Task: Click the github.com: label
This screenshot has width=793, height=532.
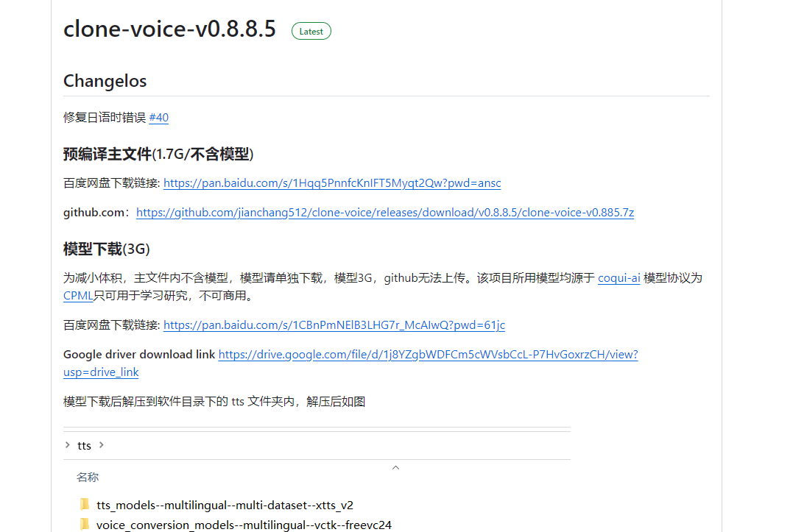Action: (96, 212)
